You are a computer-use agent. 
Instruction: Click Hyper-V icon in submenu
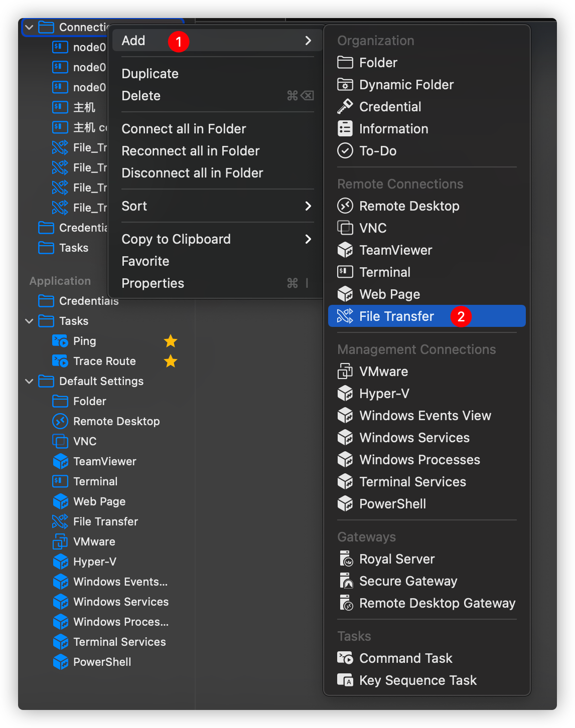[x=345, y=394]
